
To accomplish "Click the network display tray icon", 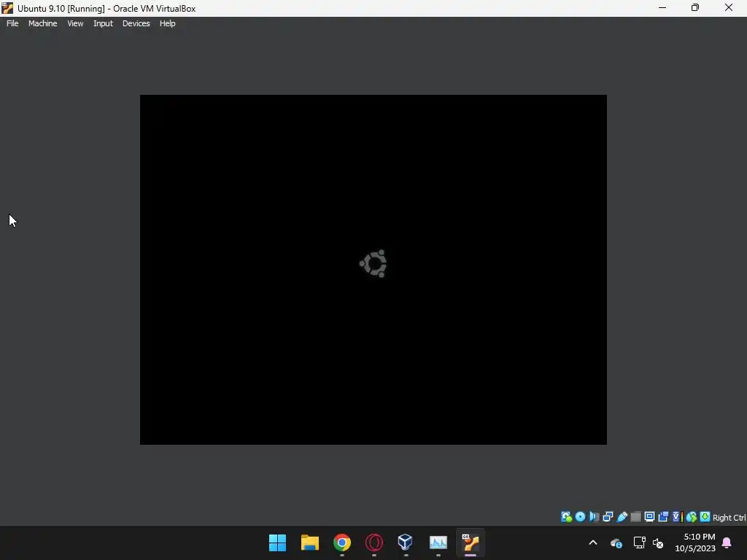I will click(x=639, y=542).
